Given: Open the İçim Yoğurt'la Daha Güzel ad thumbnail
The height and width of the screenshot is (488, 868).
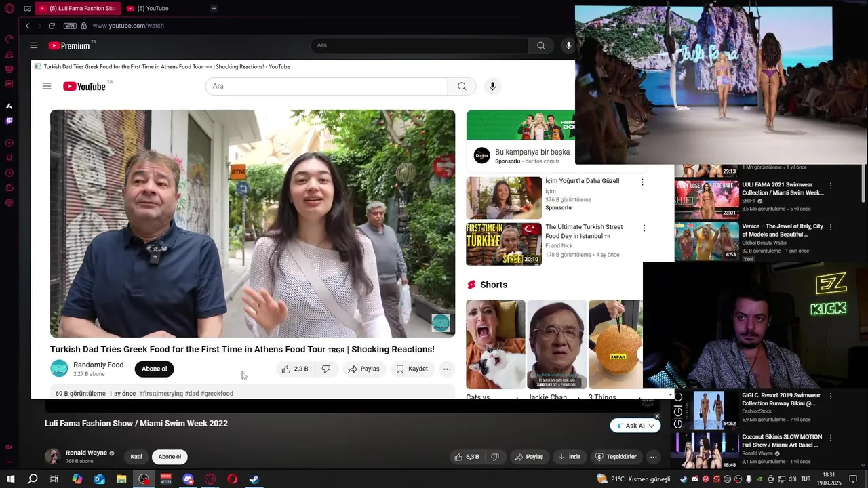Looking at the screenshot, I should click(x=504, y=198).
